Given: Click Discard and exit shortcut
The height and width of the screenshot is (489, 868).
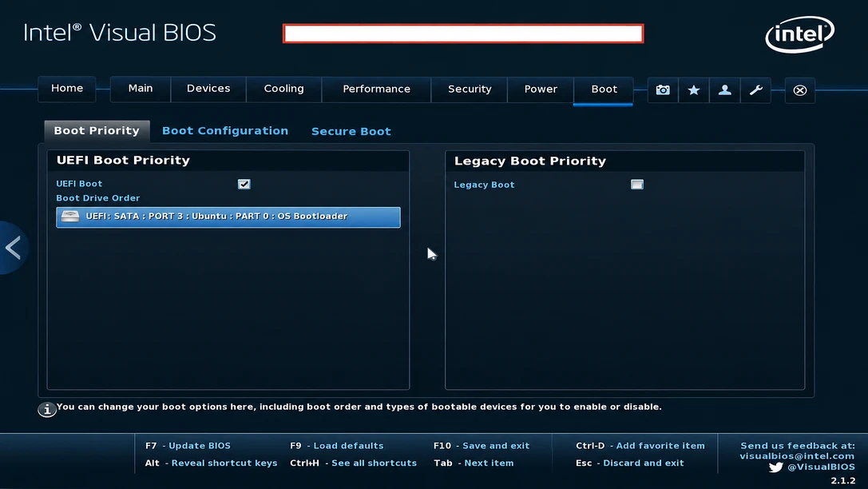Looking at the screenshot, I should point(630,463).
